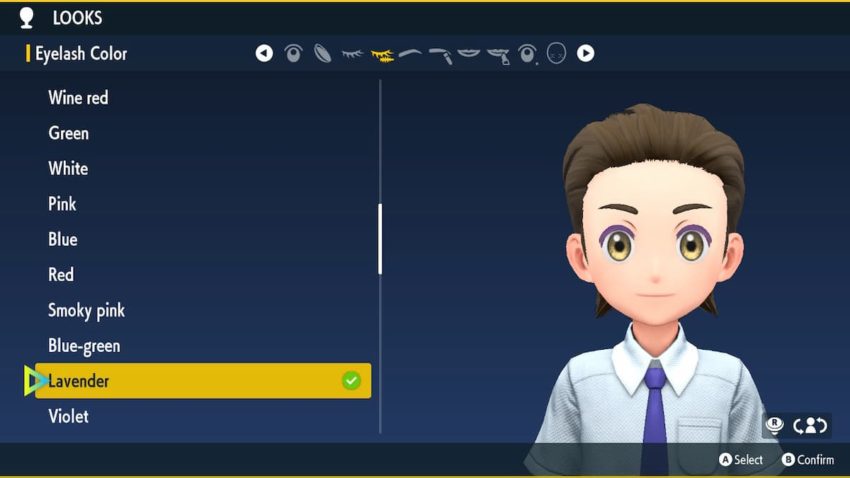The image size is (850, 478).
Task: Click the R-stick camera zoom icon
Action: (775, 425)
